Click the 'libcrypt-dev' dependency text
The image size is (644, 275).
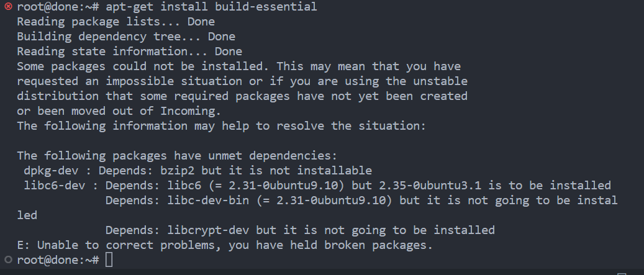[204, 230]
